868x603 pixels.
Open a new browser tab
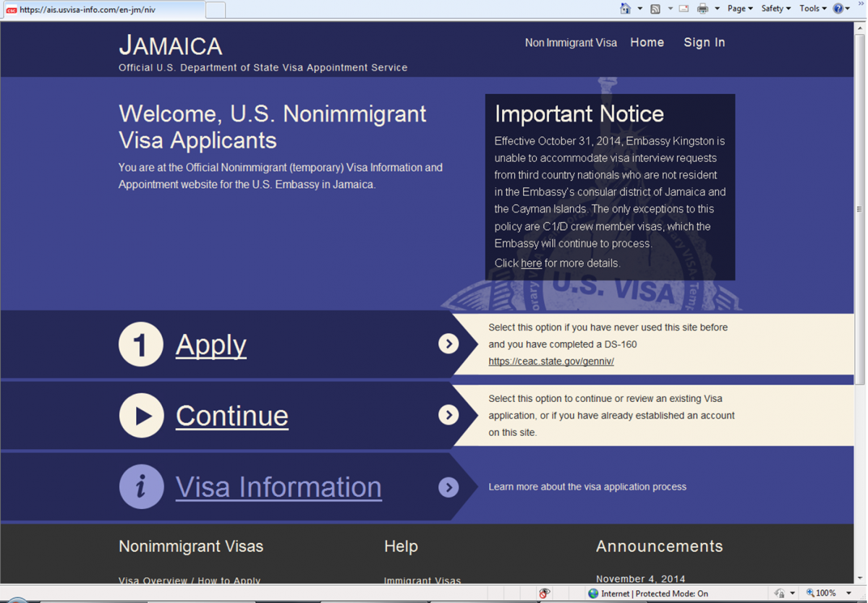coord(216,10)
